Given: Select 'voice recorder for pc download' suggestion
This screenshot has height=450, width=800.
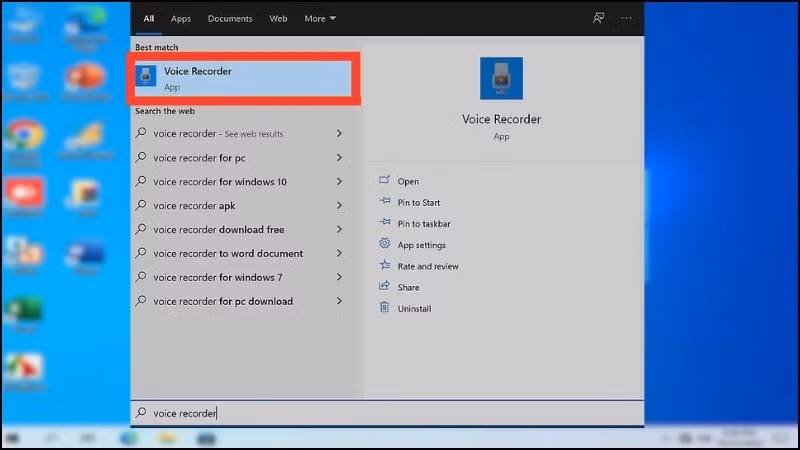Looking at the screenshot, I should click(x=239, y=302).
